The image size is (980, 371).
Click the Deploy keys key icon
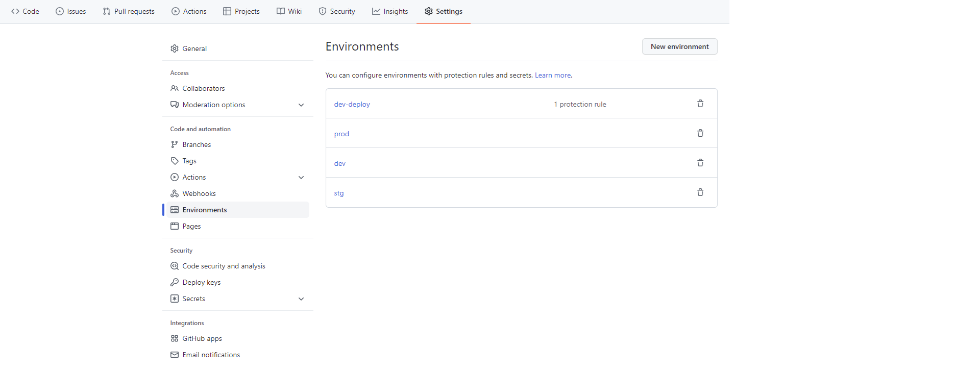(175, 282)
